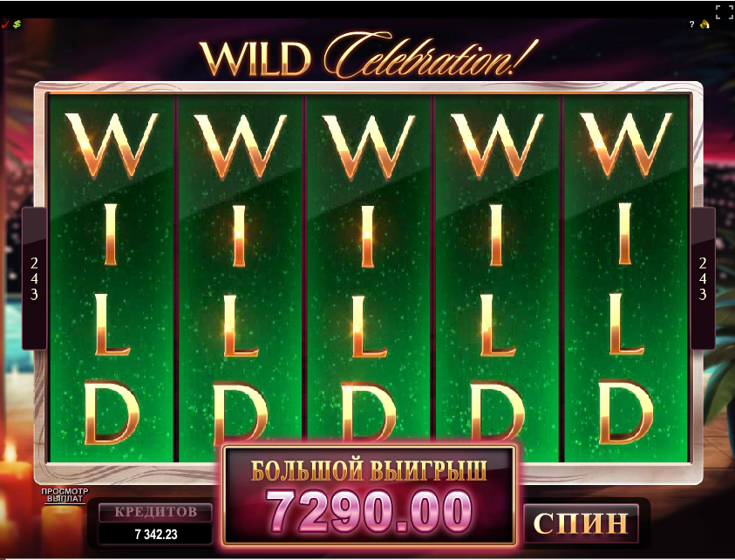Click the 7290.00 win amount

pos(369,511)
